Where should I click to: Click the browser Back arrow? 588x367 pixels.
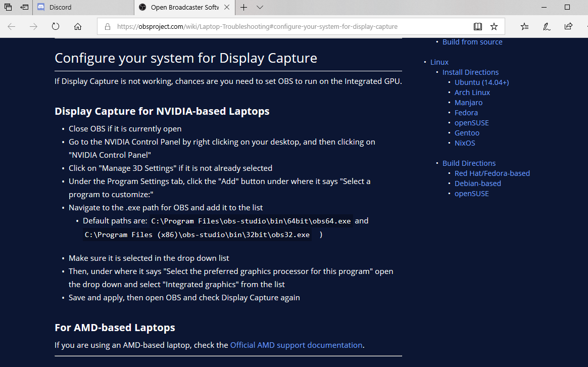coord(11,26)
